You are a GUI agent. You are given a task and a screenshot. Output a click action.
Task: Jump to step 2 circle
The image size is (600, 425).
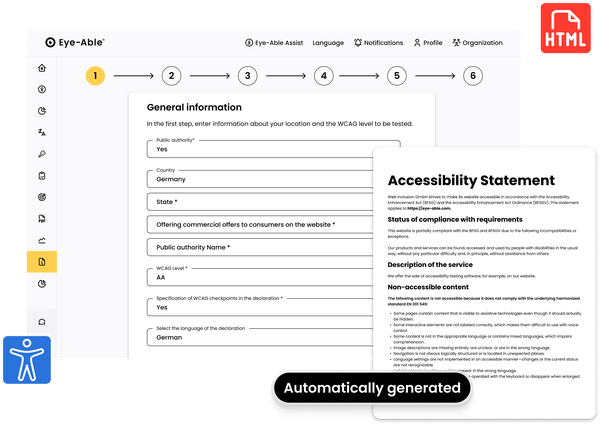tap(171, 76)
